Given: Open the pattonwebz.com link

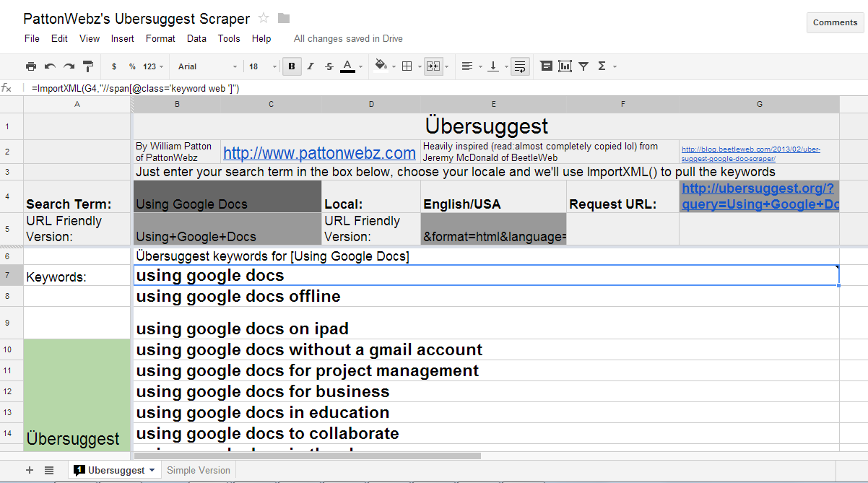Looking at the screenshot, I should click(x=319, y=153).
